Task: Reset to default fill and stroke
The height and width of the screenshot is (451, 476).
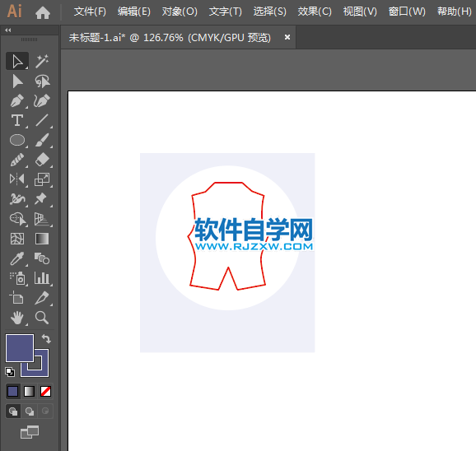Action: (10, 372)
